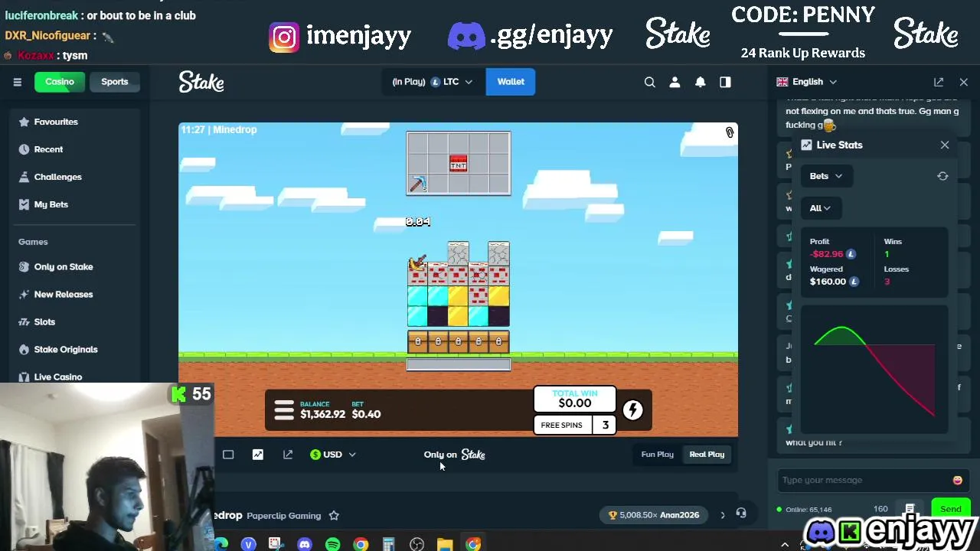Show hidden system tray icons
Screen dimensions: 980x551
[785, 544]
